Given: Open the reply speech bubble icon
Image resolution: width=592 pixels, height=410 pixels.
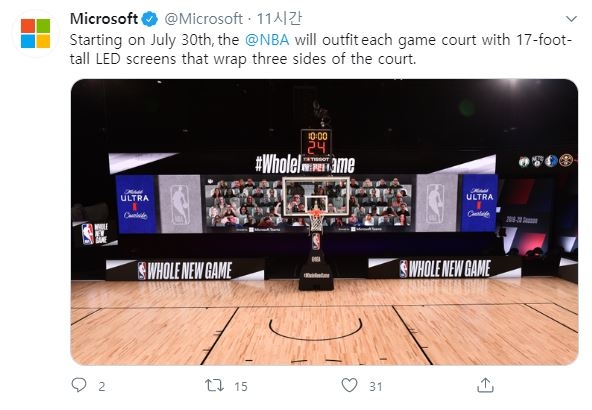Looking at the screenshot, I should [79, 385].
